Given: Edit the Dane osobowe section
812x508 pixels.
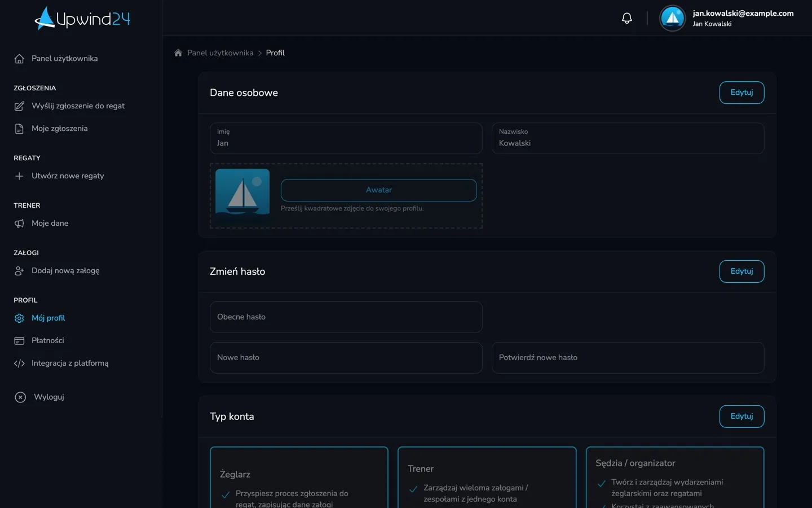Looking at the screenshot, I should 742,93.
